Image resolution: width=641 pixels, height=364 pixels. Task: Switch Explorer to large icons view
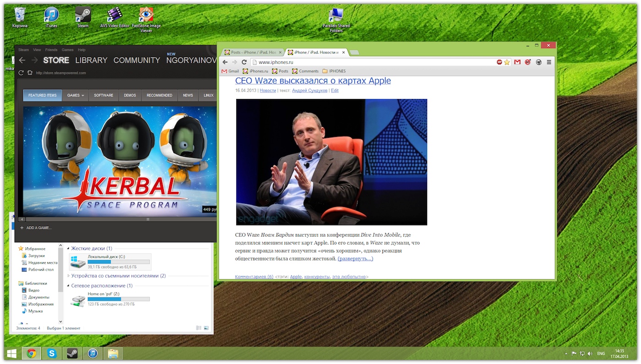click(x=206, y=328)
